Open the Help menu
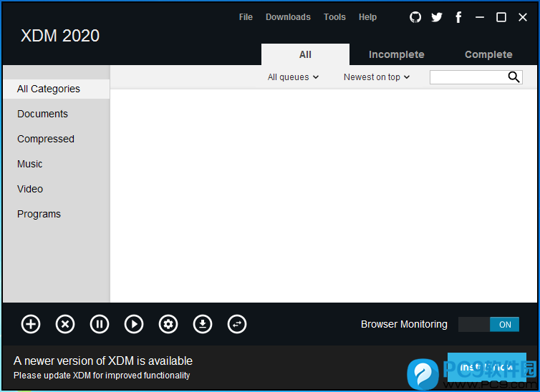Screen dimensions: 540x392 pyautogui.click(x=368, y=17)
